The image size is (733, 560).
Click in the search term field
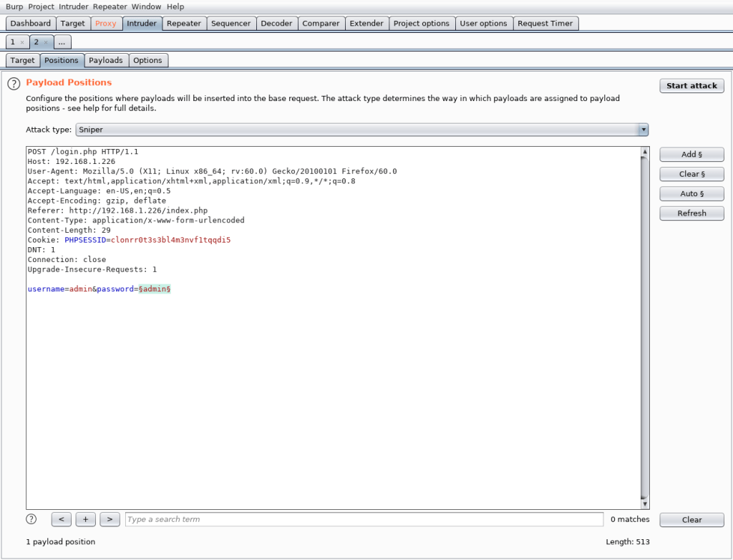(364, 519)
